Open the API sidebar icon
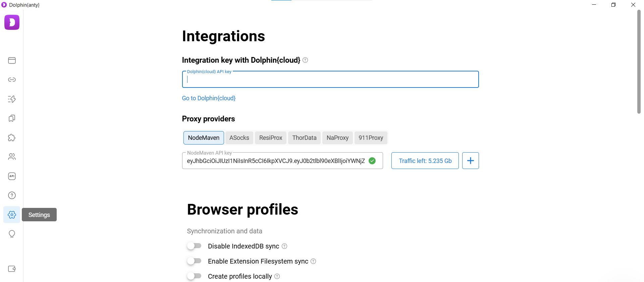Screen dimensions: 644x282 (x=12, y=176)
